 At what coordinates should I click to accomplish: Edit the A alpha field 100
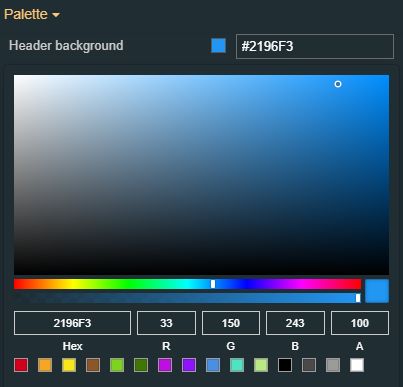click(360, 323)
